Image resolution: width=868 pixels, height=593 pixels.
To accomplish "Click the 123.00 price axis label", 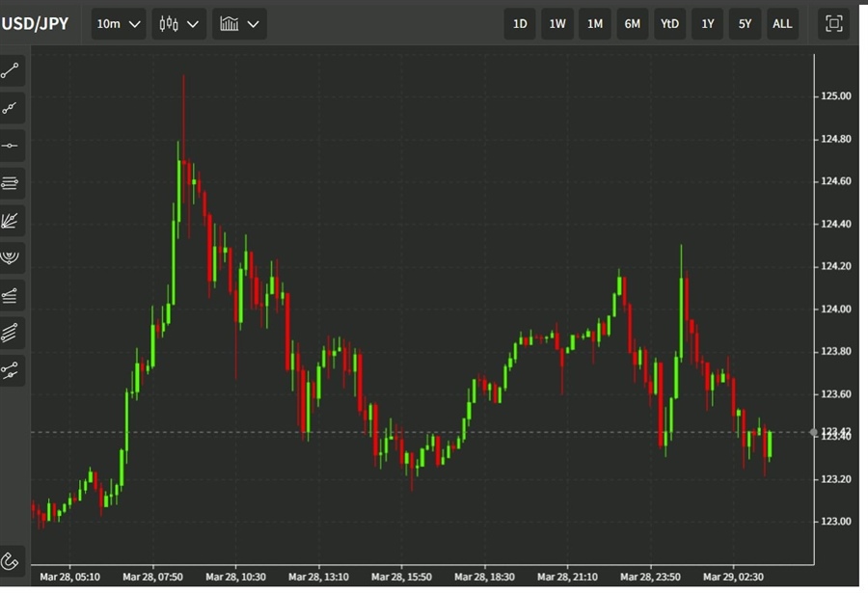I will [x=836, y=522].
